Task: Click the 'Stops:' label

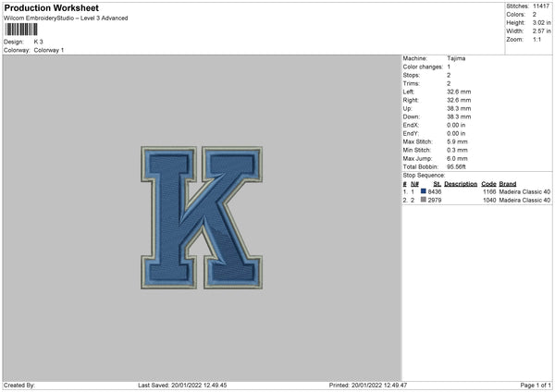Action: tap(412, 76)
